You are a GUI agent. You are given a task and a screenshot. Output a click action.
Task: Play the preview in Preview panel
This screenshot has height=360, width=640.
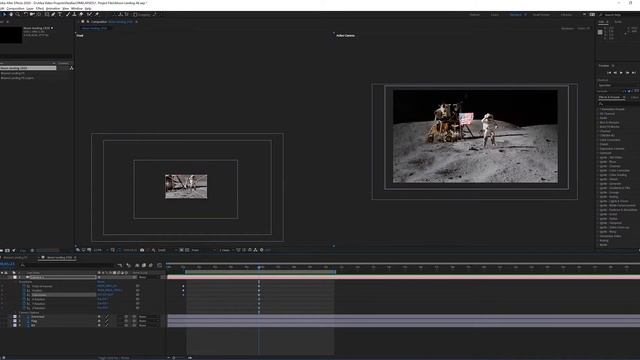pyautogui.click(x=621, y=73)
